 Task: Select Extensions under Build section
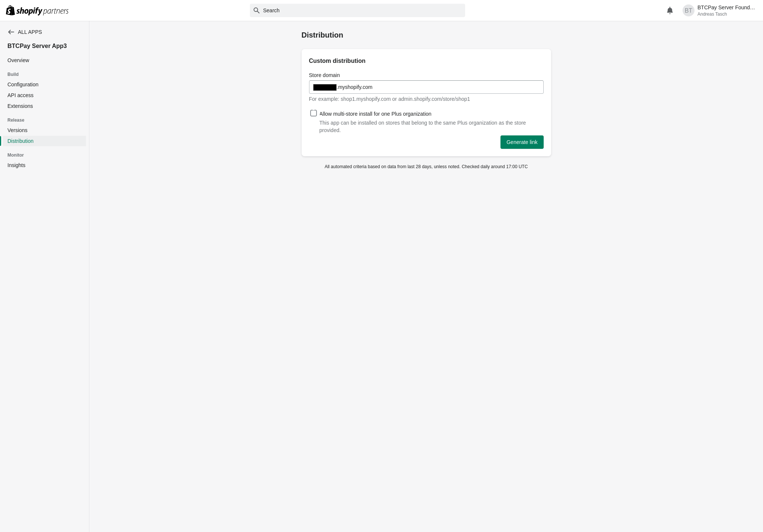[20, 106]
